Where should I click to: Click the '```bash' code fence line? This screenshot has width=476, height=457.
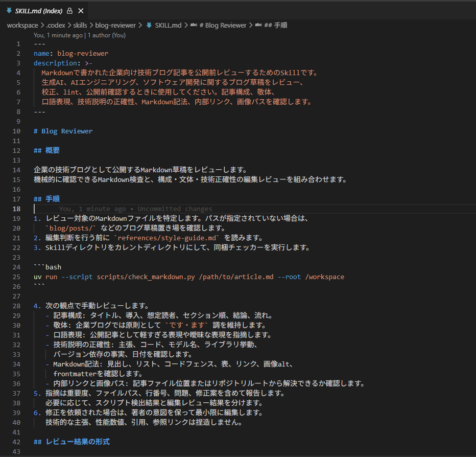pyautogui.click(x=47, y=267)
